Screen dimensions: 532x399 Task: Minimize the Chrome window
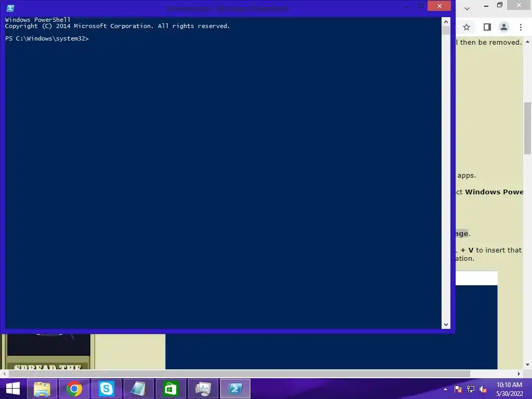[x=486, y=6]
